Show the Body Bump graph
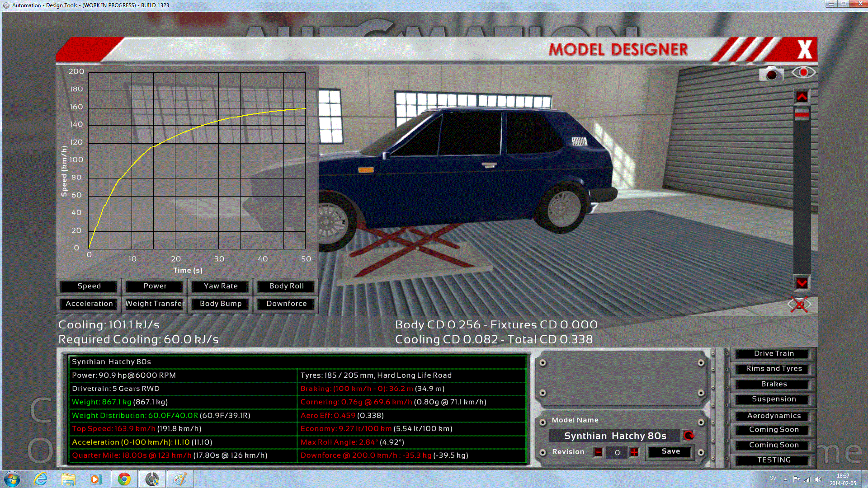This screenshot has height=488, width=868. (x=221, y=304)
